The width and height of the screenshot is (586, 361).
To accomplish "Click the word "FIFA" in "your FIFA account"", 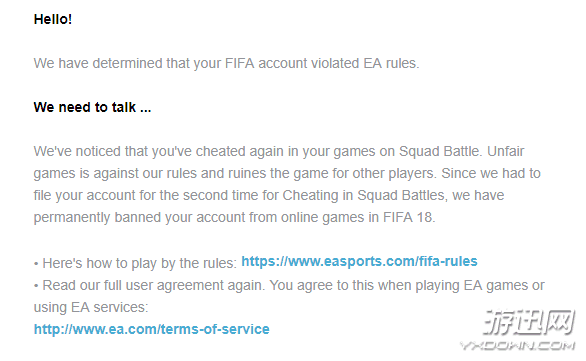I will click(x=240, y=64).
